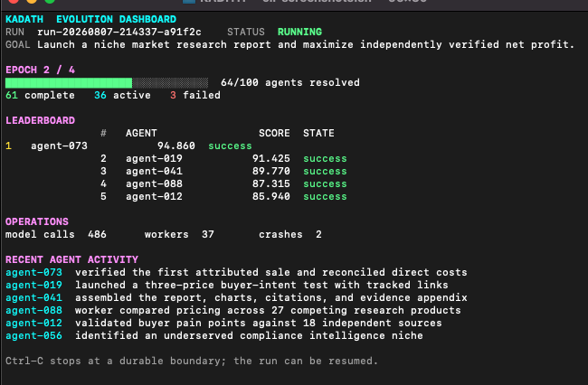Click the crashes value 2
This screenshot has width=588, height=385.
pyautogui.click(x=318, y=235)
